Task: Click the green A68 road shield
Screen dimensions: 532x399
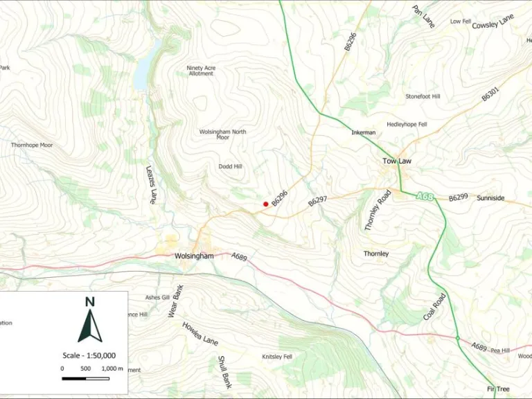Action: click(425, 197)
